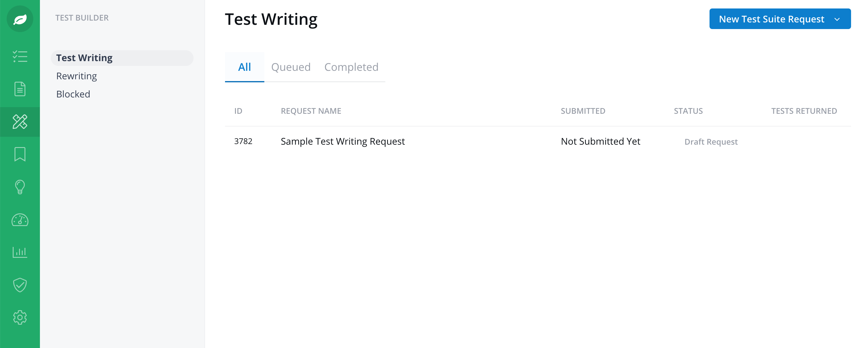Open Blocked in Test Builder menu
The width and height of the screenshot is (868, 348).
(x=73, y=94)
